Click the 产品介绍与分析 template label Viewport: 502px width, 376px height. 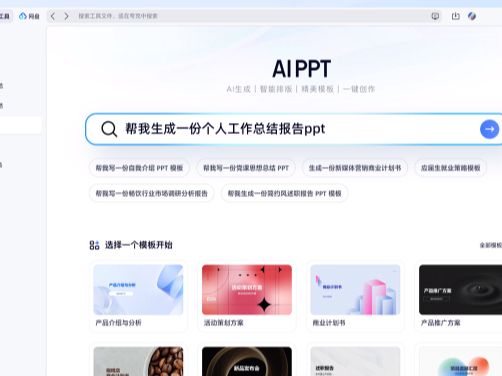click(118, 323)
